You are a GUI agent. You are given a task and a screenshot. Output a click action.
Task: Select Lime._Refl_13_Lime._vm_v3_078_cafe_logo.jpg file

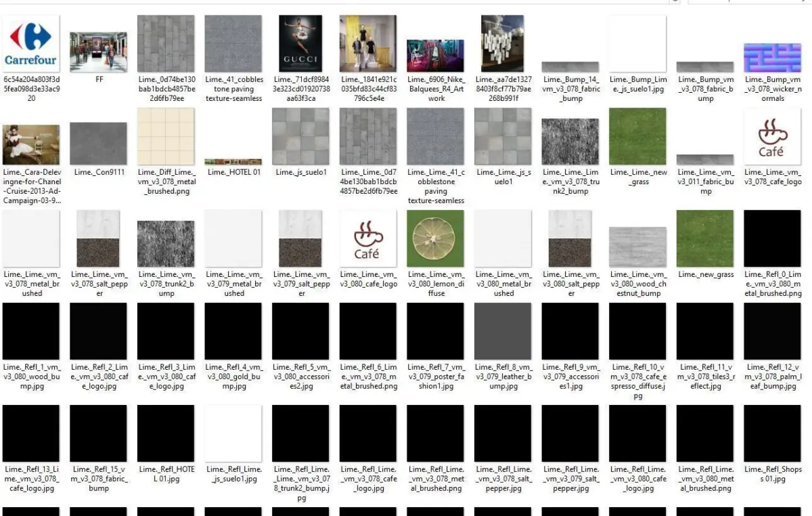31,433
